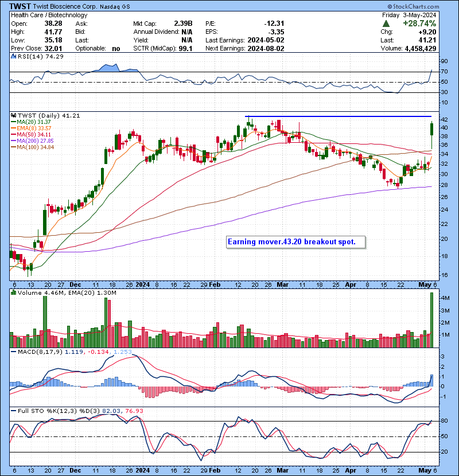Select the Chg value +9.20
Viewport: 459px width, 476px height.
[427, 32]
